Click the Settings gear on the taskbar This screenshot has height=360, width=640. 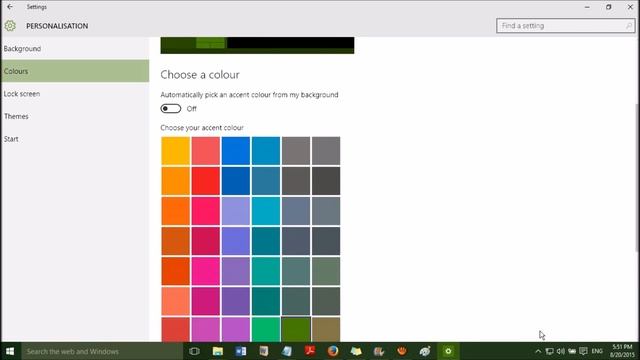(448, 351)
